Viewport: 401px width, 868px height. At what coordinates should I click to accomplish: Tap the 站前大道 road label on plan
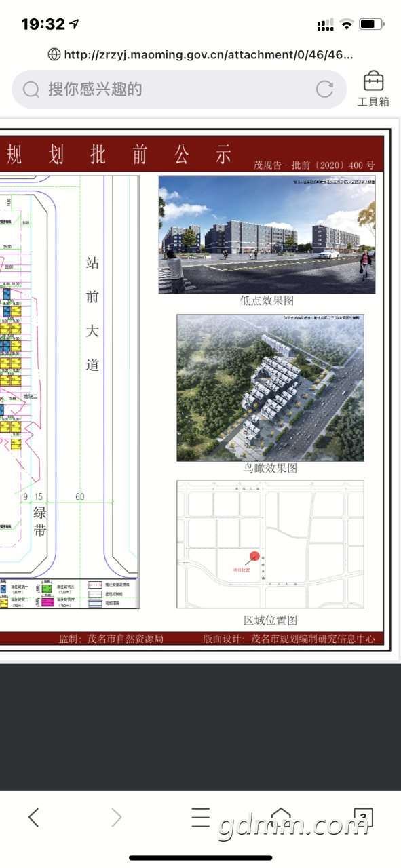click(93, 313)
